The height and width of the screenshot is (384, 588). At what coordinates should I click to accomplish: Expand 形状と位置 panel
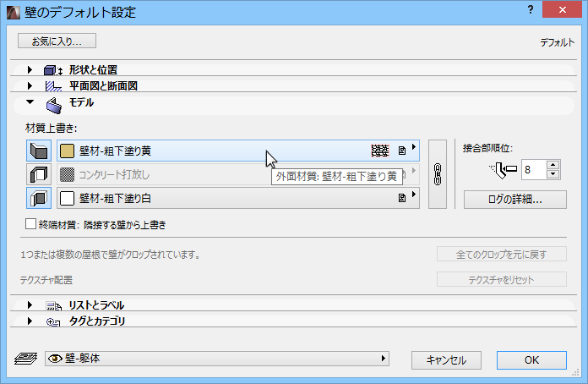click(x=30, y=70)
